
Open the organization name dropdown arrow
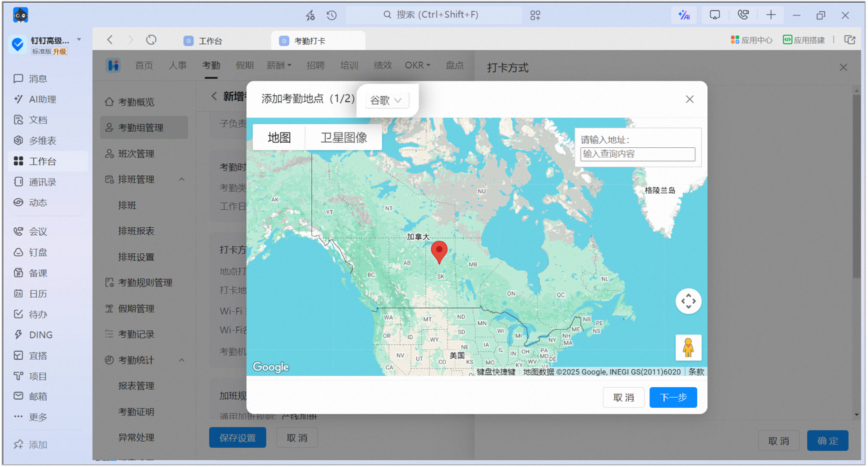[79, 40]
